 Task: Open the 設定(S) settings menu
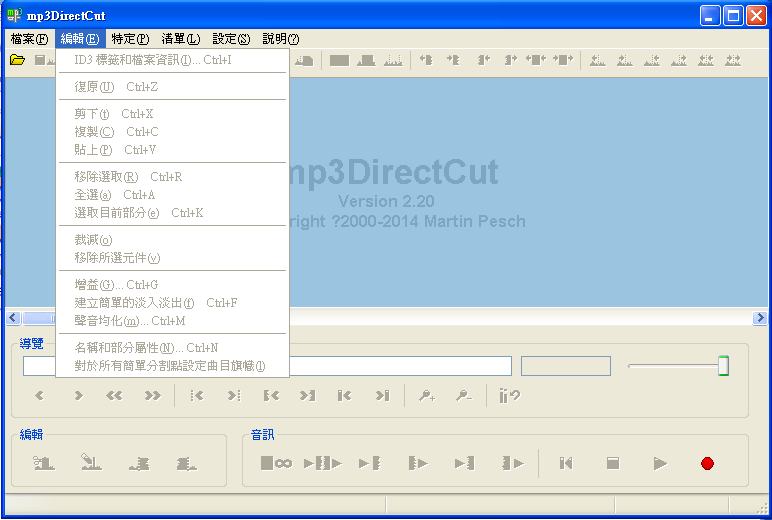(x=231, y=39)
